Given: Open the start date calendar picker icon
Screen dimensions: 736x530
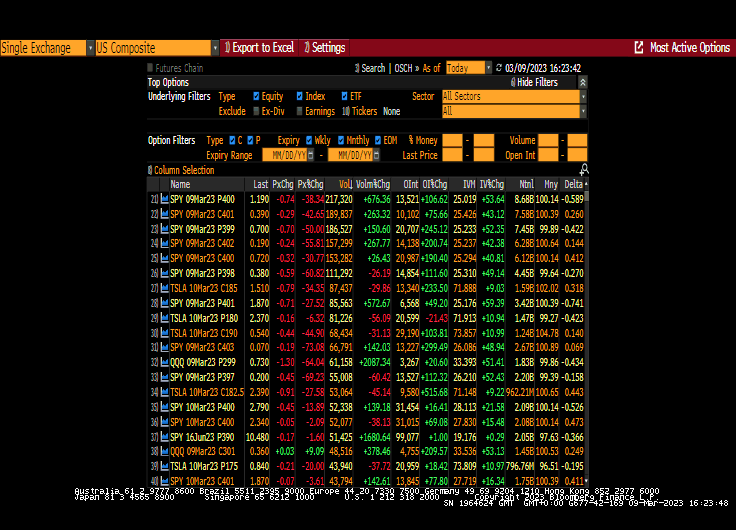Looking at the screenshot, I should pyautogui.click(x=312, y=155).
